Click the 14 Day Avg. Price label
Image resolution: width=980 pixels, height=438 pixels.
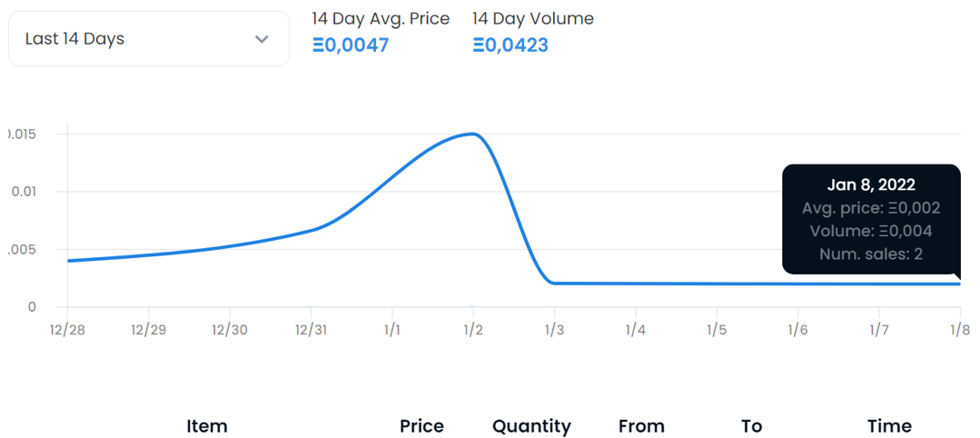pos(381,18)
